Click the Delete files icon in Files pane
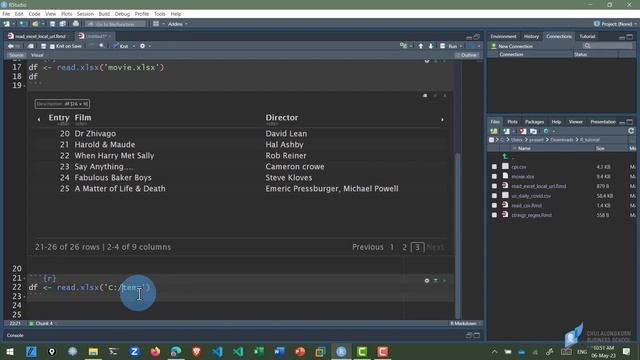 pos(523,131)
